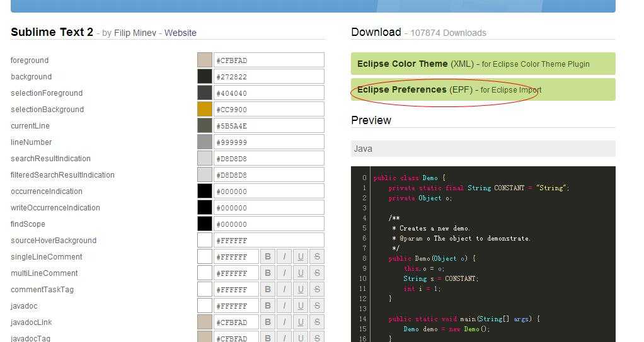644x342 pixels.
Task: Toggle bold for commentTaskTag
Action: click(x=267, y=290)
